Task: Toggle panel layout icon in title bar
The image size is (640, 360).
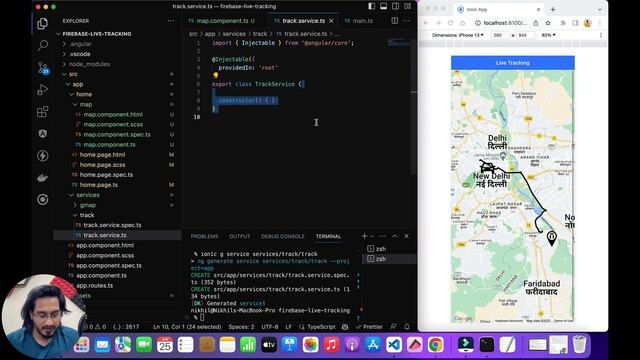Action: (384, 6)
